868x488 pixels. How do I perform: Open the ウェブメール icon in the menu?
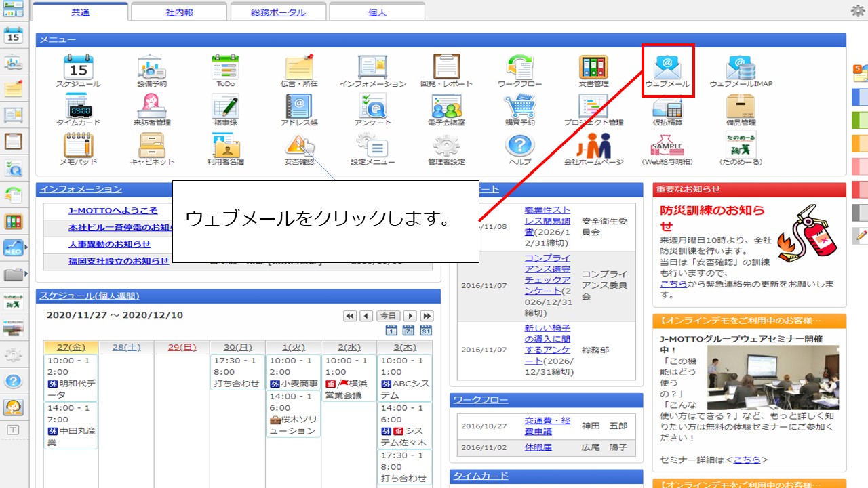[x=667, y=68]
